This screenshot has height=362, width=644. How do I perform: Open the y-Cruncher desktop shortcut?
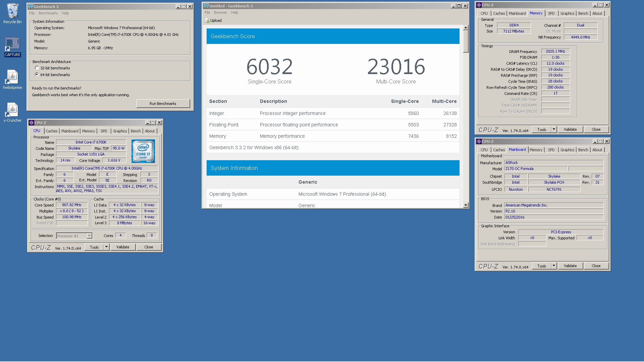(x=12, y=113)
